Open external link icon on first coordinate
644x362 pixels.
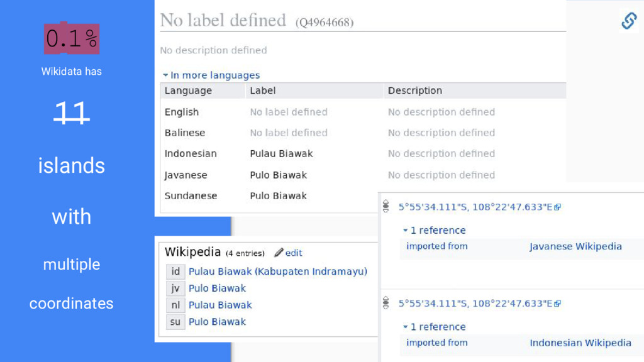pyautogui.click(x=557, y=207)
